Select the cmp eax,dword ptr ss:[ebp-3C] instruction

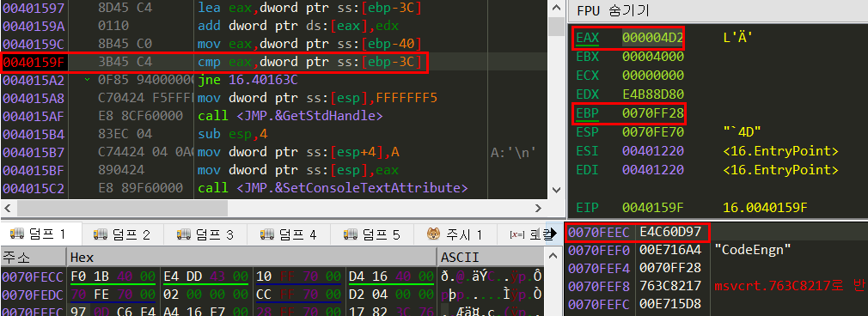tap(310, 62)
